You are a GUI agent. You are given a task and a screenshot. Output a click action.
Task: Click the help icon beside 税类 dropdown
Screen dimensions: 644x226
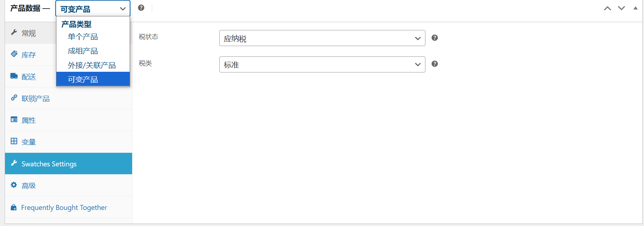[x=434, y=64]
